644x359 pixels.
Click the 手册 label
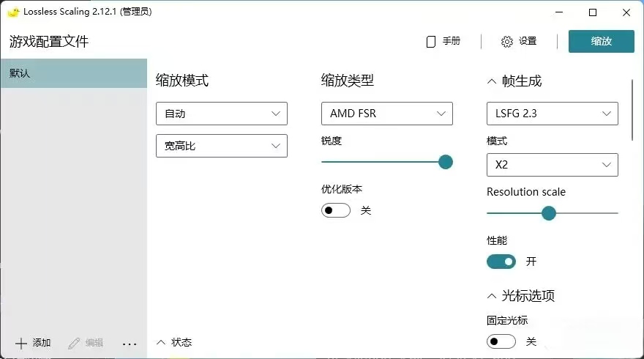(x=452, y=41)
